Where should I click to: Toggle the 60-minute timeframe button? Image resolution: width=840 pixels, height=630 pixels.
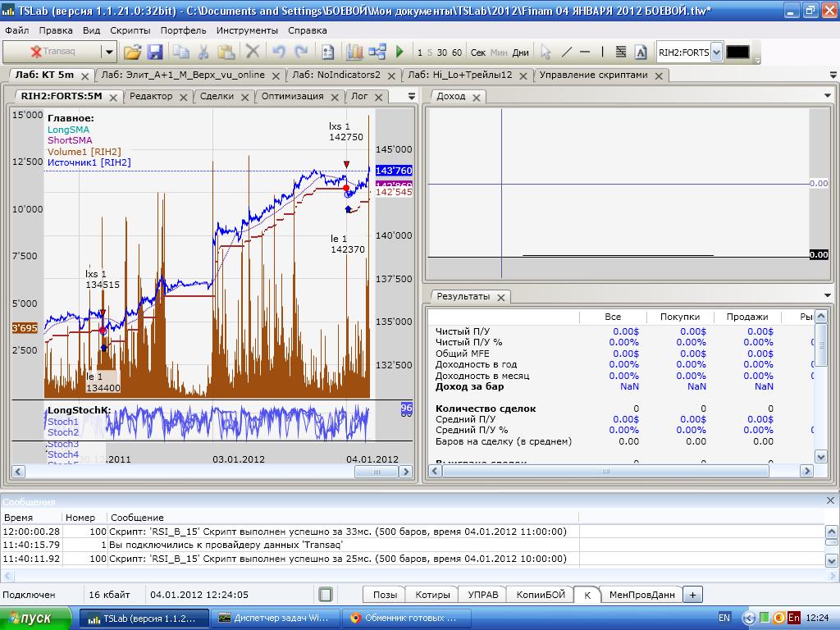tap(457, 52)
